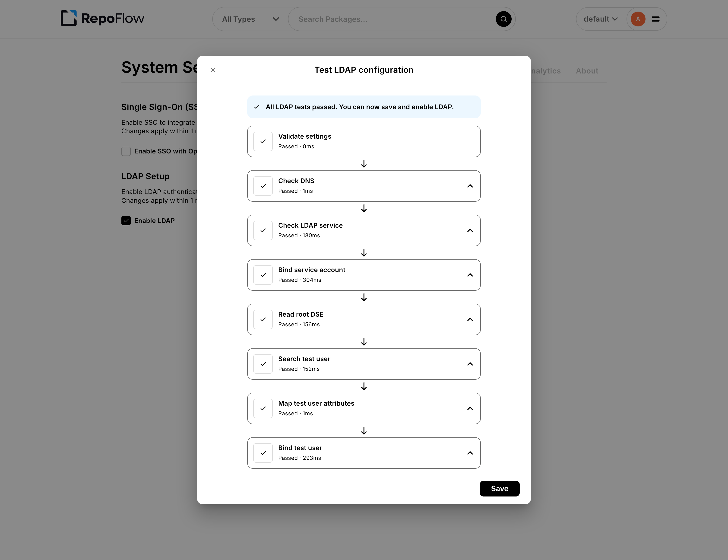Click the Check DNS step checkbox
Screen dimensions: 728x560
(x=263, y=186)
